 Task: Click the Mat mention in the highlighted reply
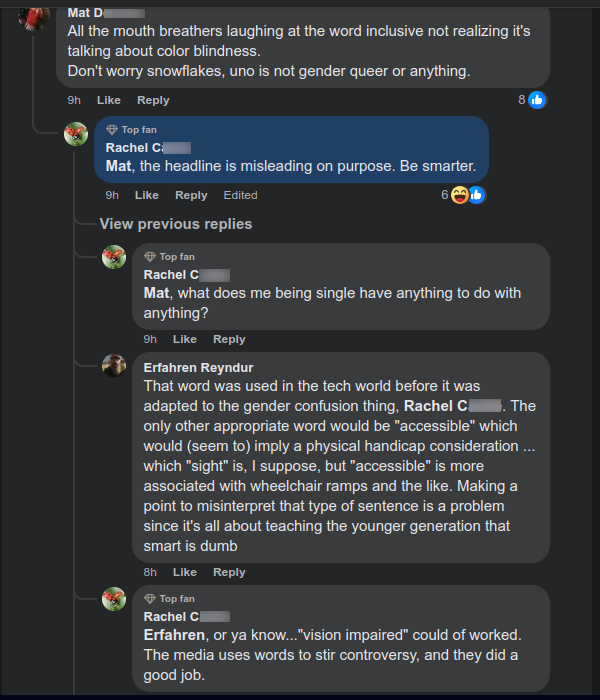click(118, 166)
